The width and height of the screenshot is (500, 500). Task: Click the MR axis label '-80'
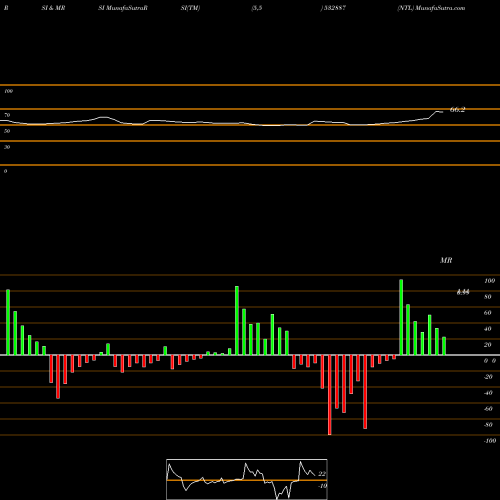point(488,425)
